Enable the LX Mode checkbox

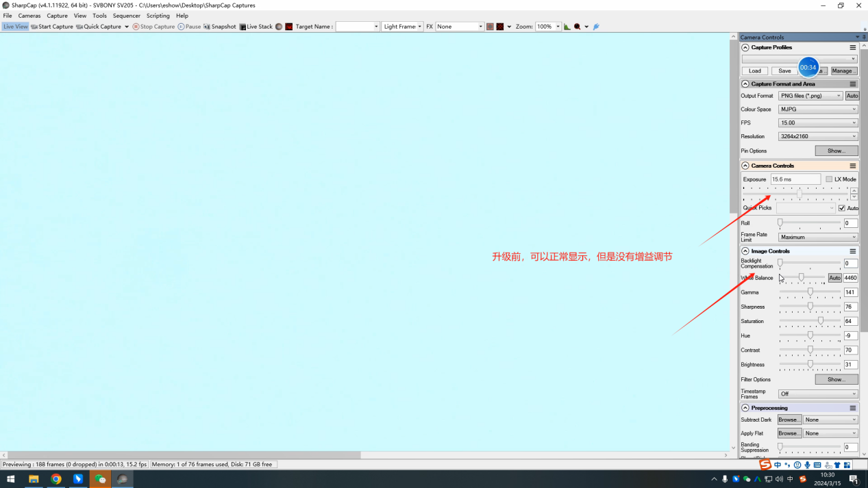point(829,179)
